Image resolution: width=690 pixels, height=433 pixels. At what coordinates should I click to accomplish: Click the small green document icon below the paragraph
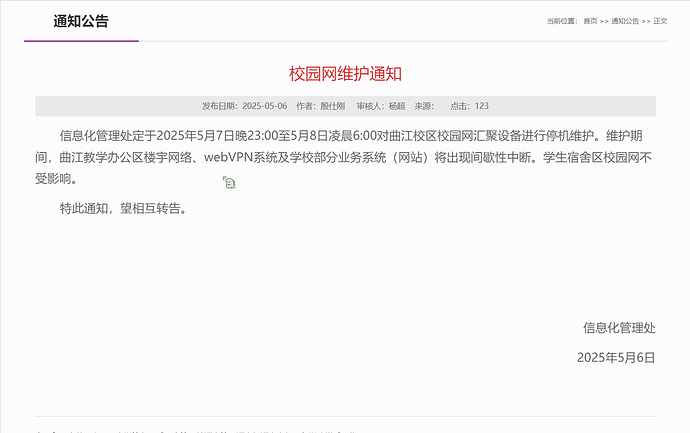(x=229, y=183)
